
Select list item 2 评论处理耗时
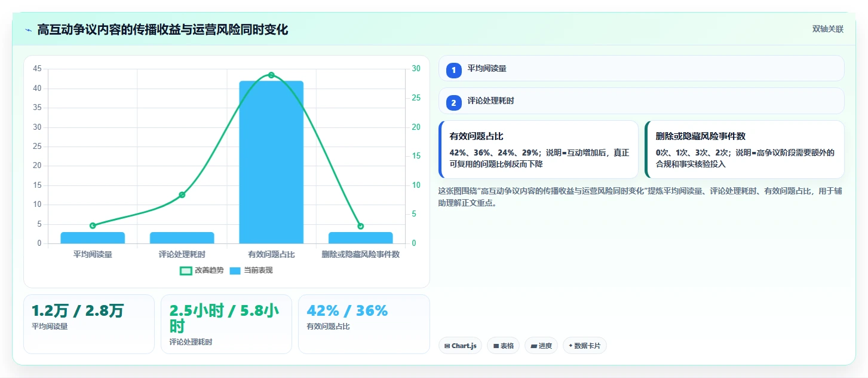641,100
